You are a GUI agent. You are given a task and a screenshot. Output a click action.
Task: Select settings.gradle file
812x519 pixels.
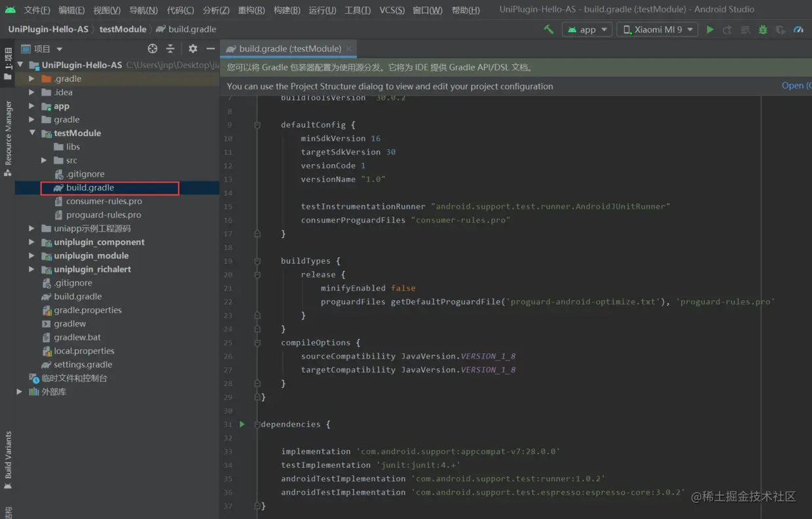(x=83, y=365)
